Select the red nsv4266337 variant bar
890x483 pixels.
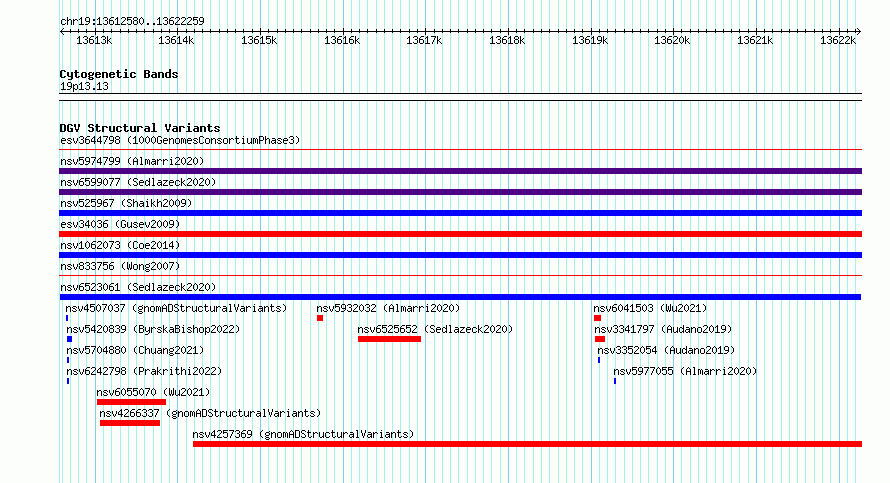point(130,423)
